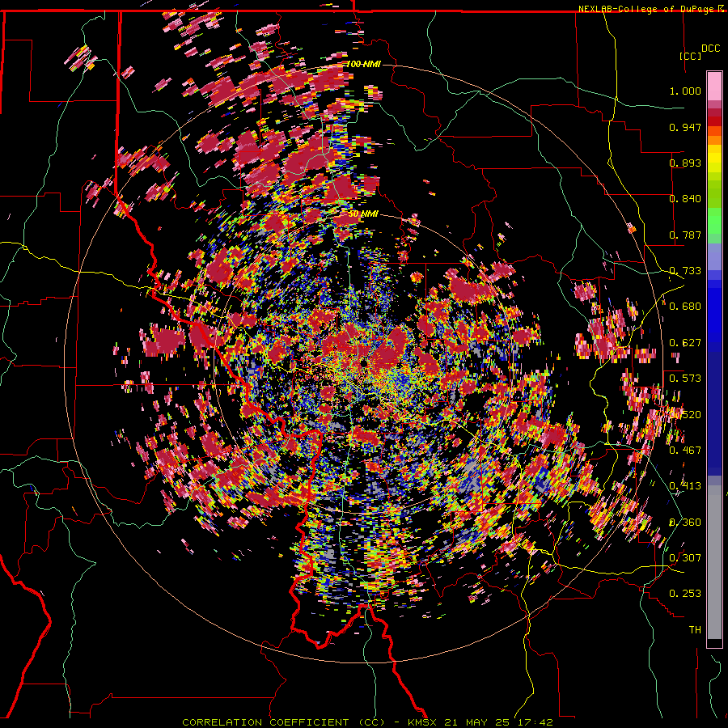The height and width of the screenshot is (728, 728).
Task: Pick the bright green segment of the color bar
Action: point(714,221)
